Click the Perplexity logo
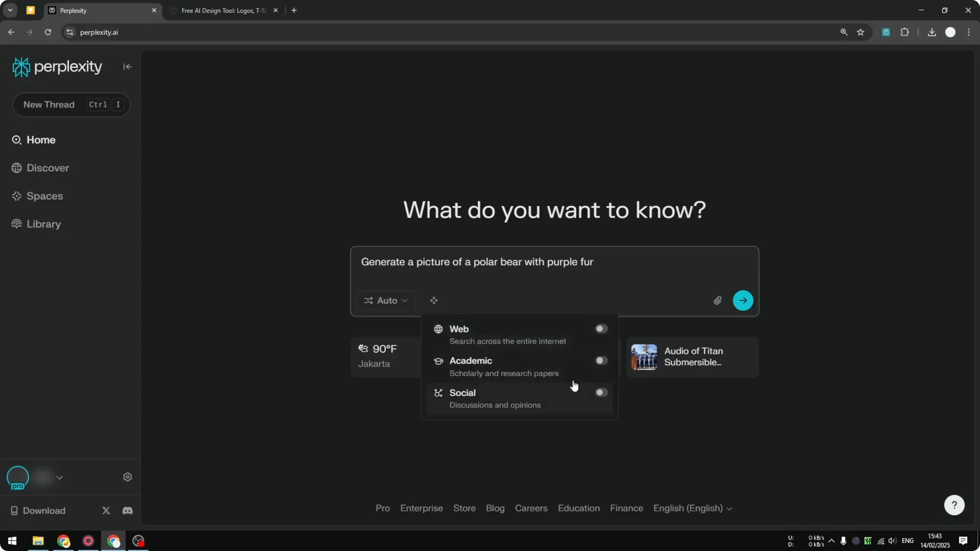Viewport: 980px width, 551px height. [57, 66]
